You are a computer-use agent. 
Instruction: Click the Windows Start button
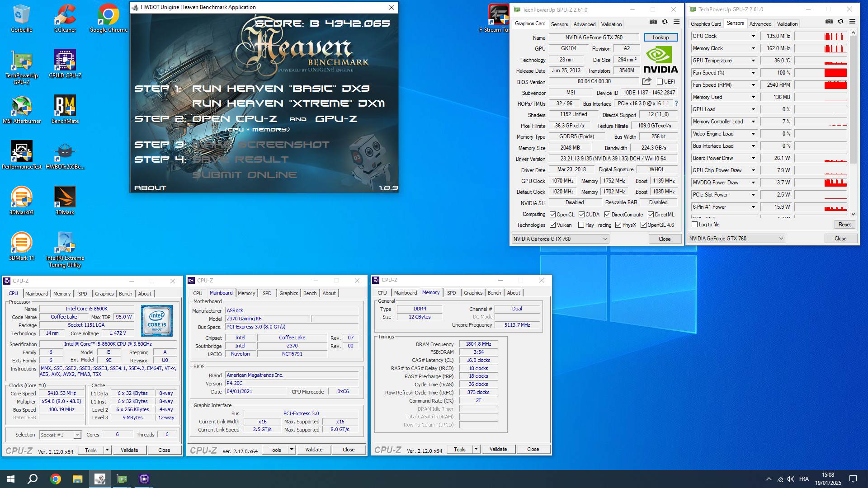pos(11,479)
